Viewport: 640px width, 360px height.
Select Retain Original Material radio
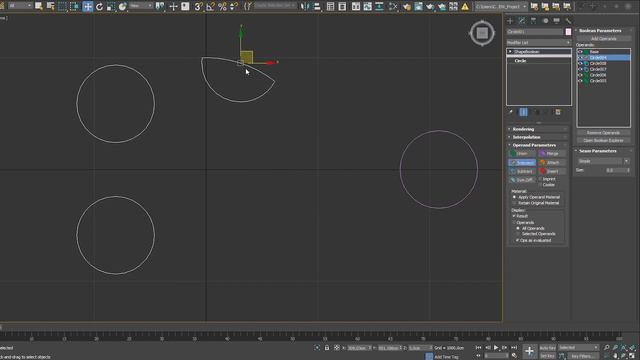(514, 203)
